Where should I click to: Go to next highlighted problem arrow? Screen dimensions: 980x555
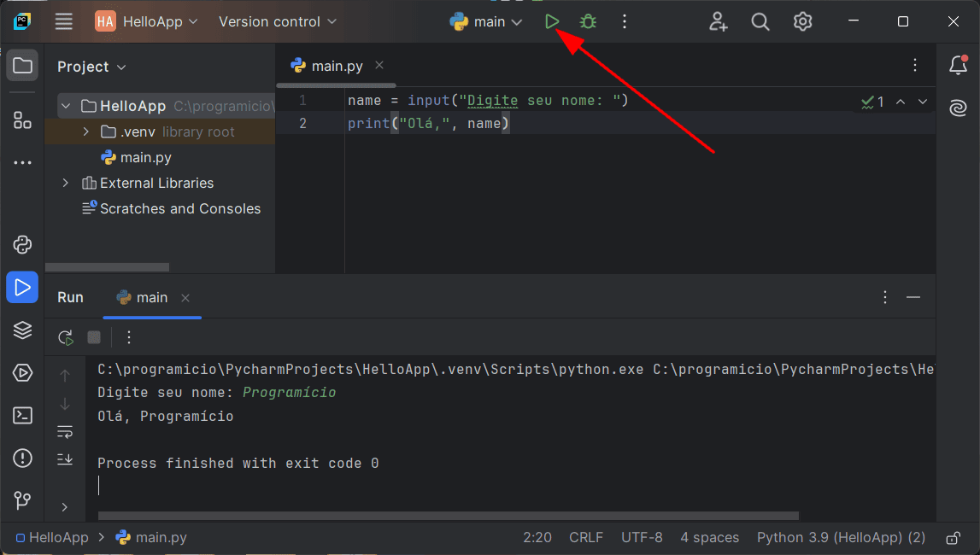click(923, 102)
